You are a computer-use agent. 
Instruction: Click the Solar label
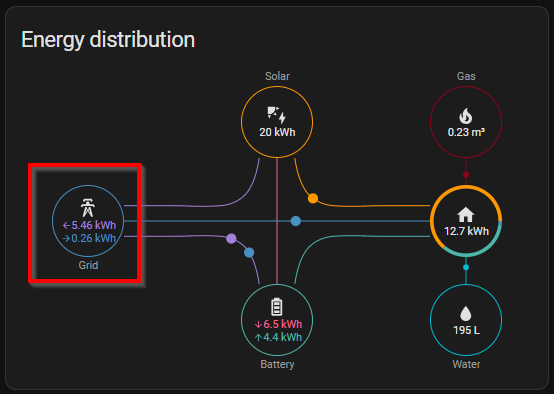277,76
